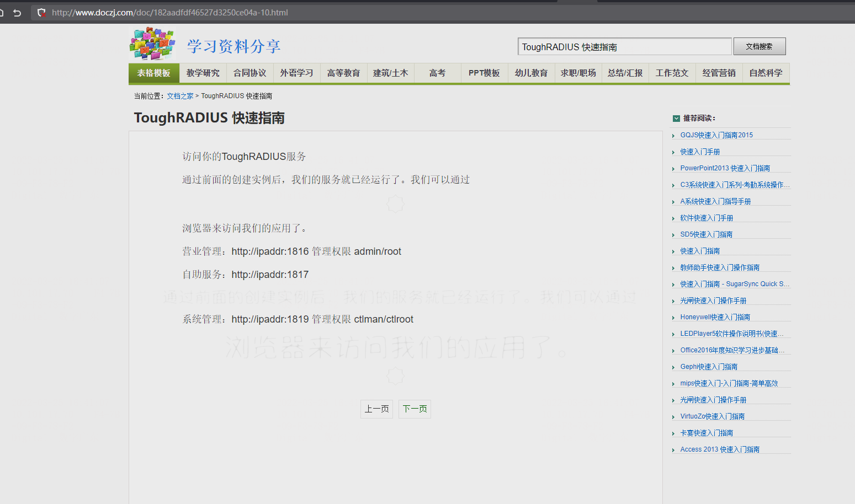
Task: Switch to the PPT模板 tab
Action: coord(484,72)
